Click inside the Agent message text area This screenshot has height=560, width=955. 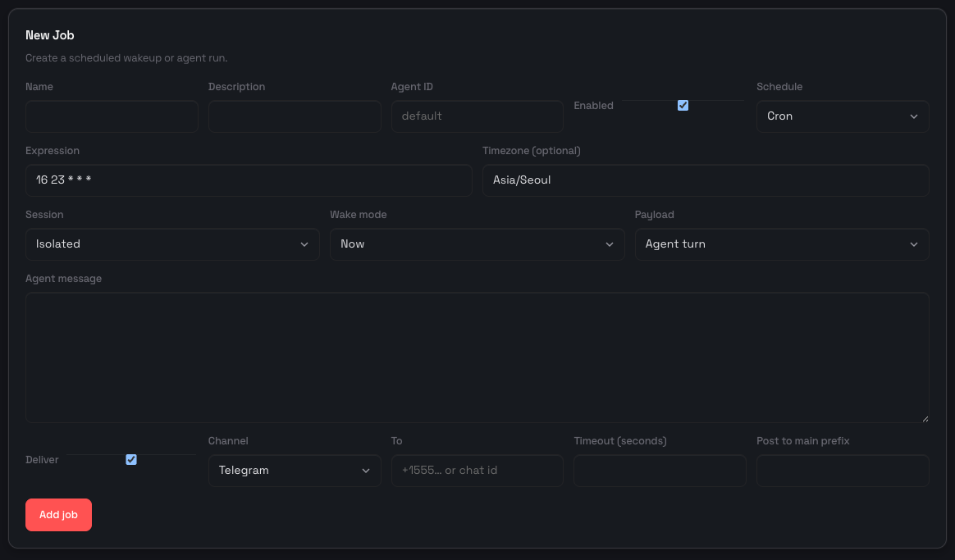tap(477, 357)
